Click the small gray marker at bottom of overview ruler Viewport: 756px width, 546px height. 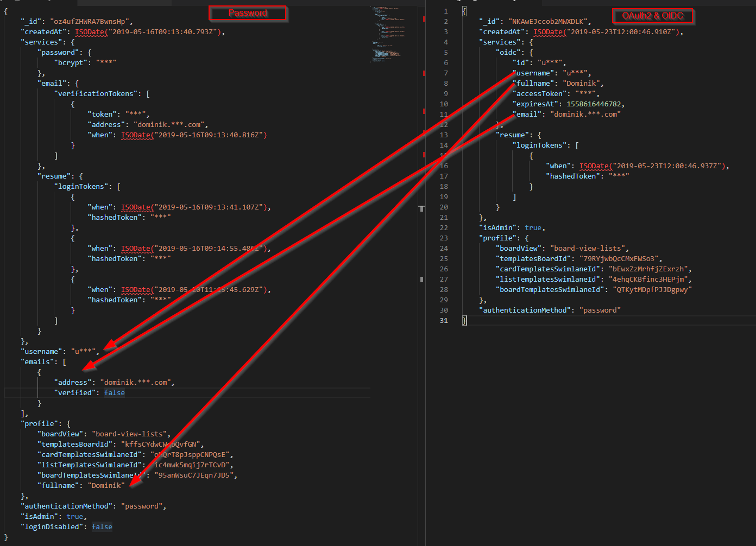coord(421,280)
